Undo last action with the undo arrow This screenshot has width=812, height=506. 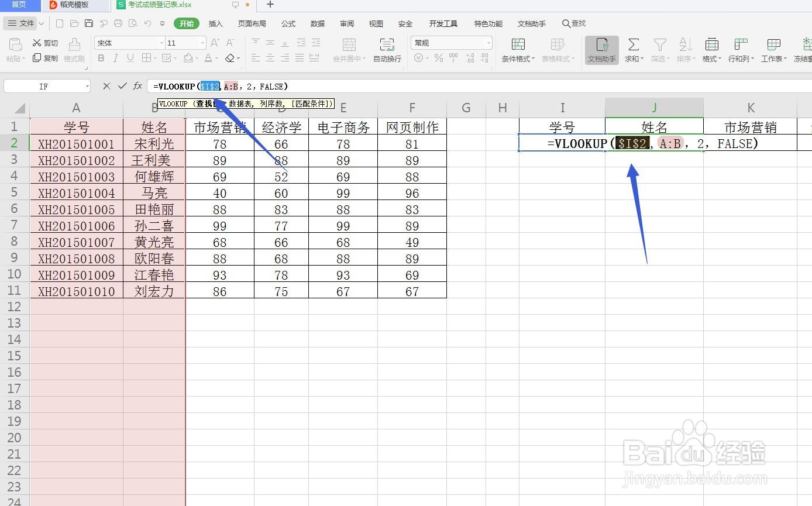coord(147,23)
